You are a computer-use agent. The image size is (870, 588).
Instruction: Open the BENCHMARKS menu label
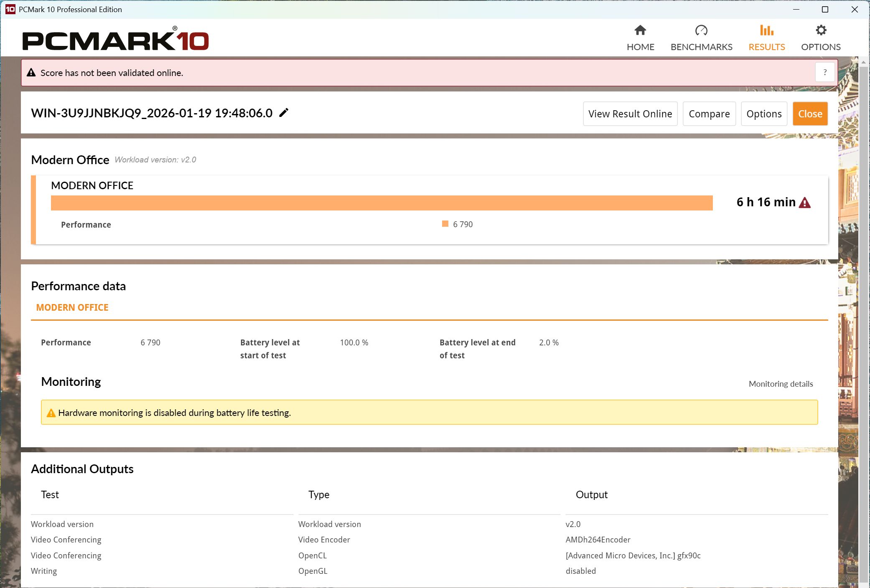click(701, 47)
